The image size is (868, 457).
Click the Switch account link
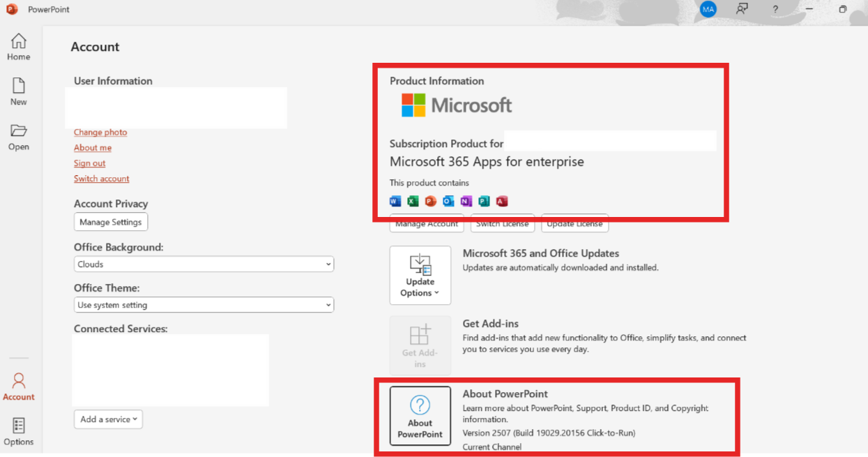[102, 179]
